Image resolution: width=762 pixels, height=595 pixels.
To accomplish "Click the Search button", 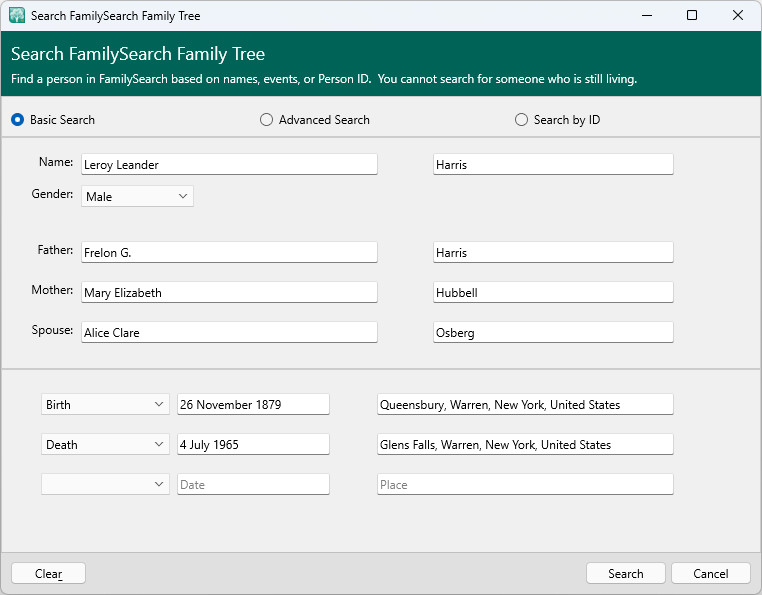I will coord(625,574).
